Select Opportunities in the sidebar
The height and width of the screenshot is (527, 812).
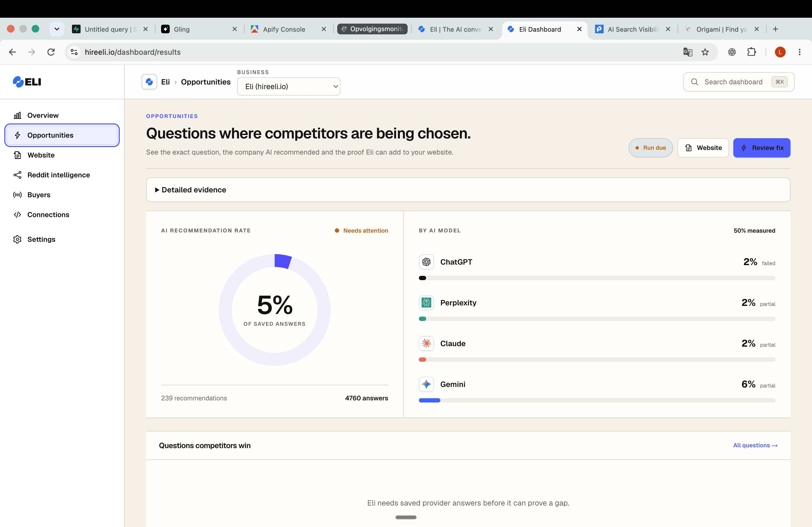click(x=62, y=135)
